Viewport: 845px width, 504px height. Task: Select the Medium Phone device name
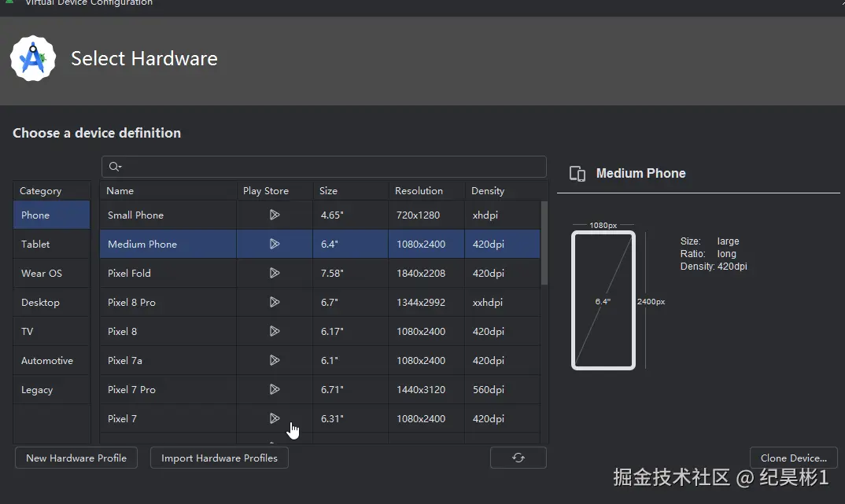click(x=142, y=244)
